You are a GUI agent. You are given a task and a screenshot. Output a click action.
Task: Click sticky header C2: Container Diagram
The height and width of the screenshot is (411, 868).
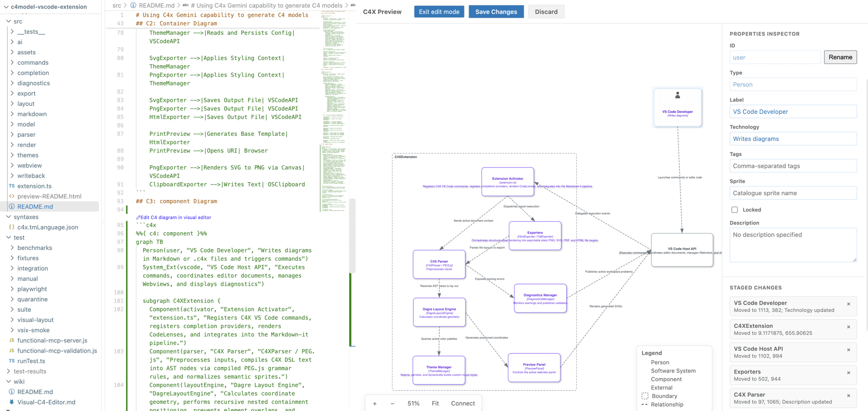point(176,23)
